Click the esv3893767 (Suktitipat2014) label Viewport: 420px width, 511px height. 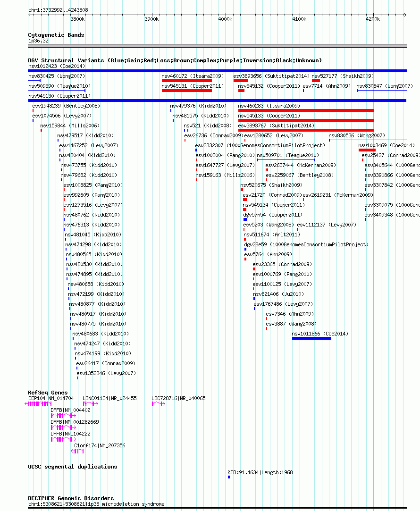tap(276, 126)
